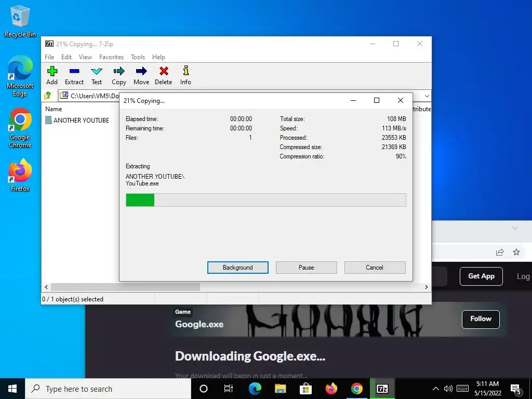Open the View menu

(85, 57)
